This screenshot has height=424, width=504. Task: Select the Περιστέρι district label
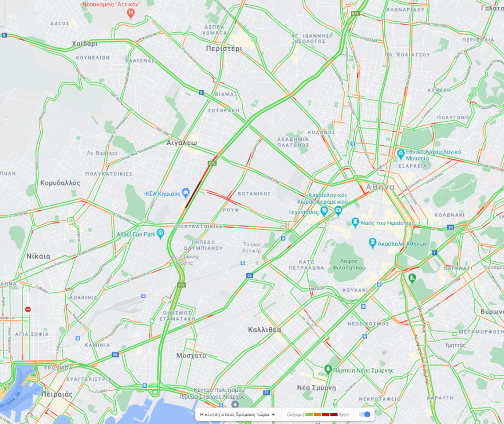[224, 49]
